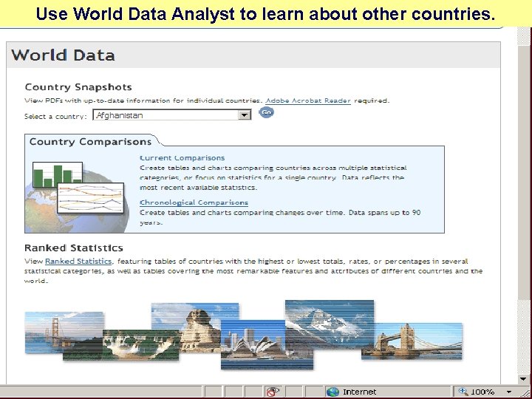532x399 pixels.
Task: Click the vertical scrollbar down arrow
Action: (x=523, y=378)
